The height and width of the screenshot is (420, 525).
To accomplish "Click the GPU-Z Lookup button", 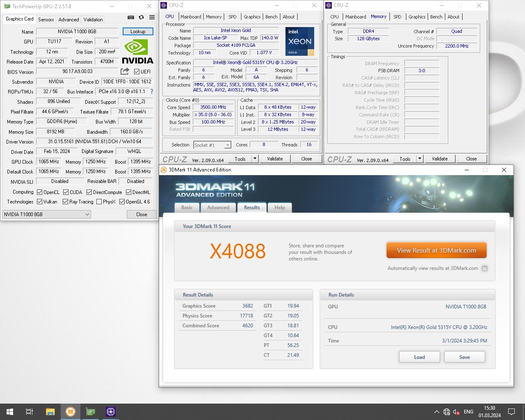I will [x=138, y=32].
